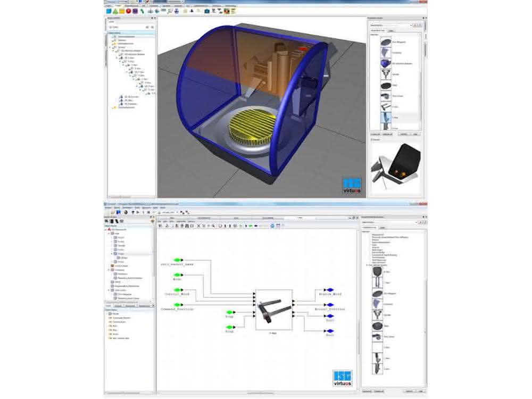
Task: Click the blue output port above Status_Word
Action: click(329, 290)
